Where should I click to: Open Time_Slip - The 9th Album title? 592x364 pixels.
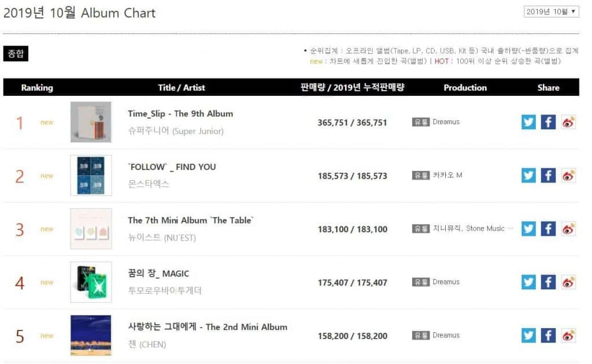[x=180, y=113]
